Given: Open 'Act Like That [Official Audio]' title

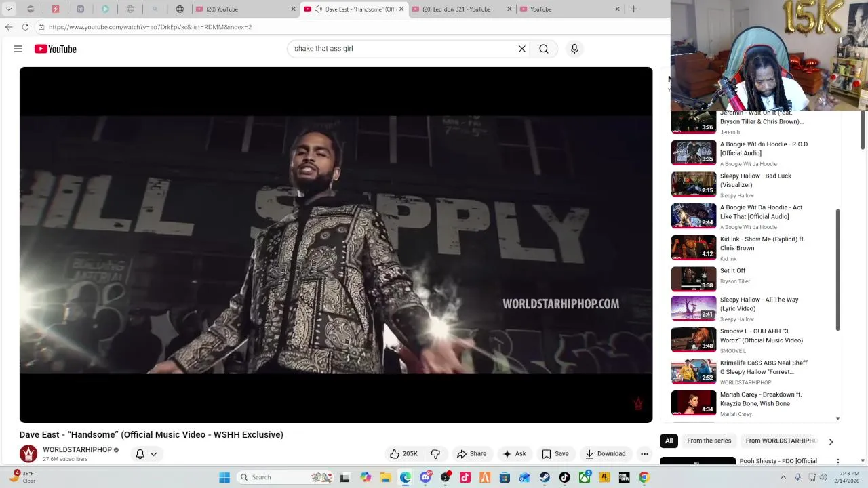Looking at the screenshot, I should pos(761,212).
